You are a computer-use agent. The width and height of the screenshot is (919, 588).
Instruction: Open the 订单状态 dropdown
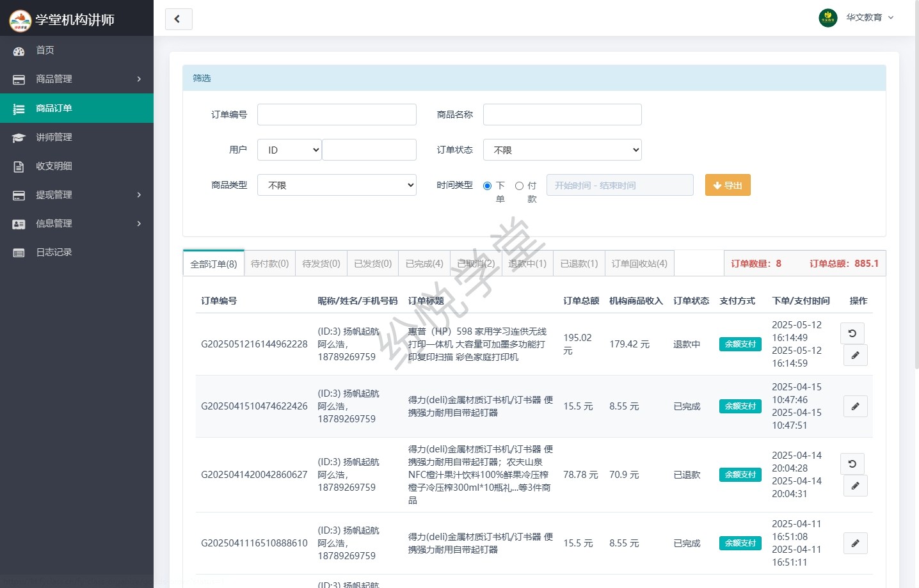(x=562, y=150)
